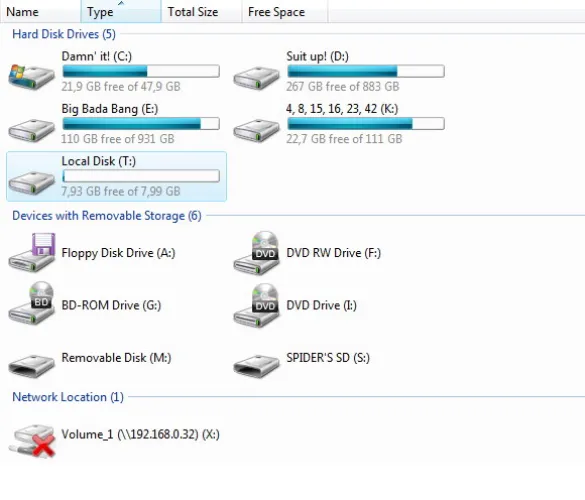
Task: Click the Local Disk (T:) drive icon
Action: point(32,182)
